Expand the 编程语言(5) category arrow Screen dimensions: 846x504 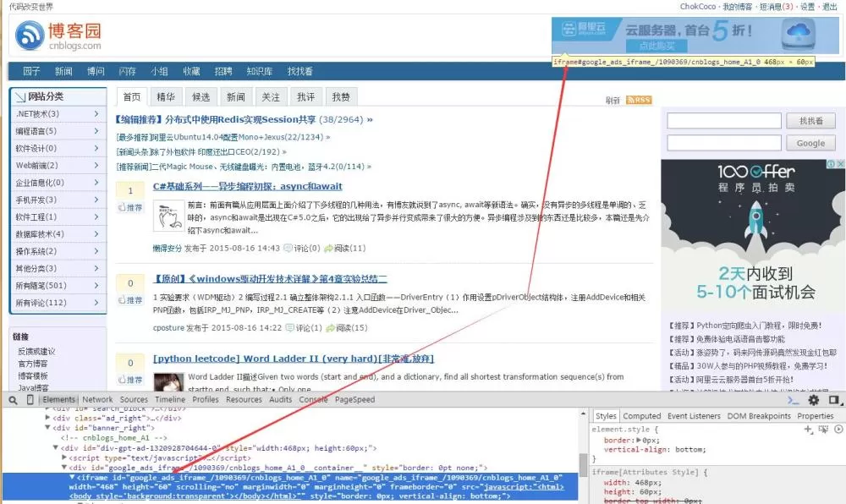click(x=96, y=131)
